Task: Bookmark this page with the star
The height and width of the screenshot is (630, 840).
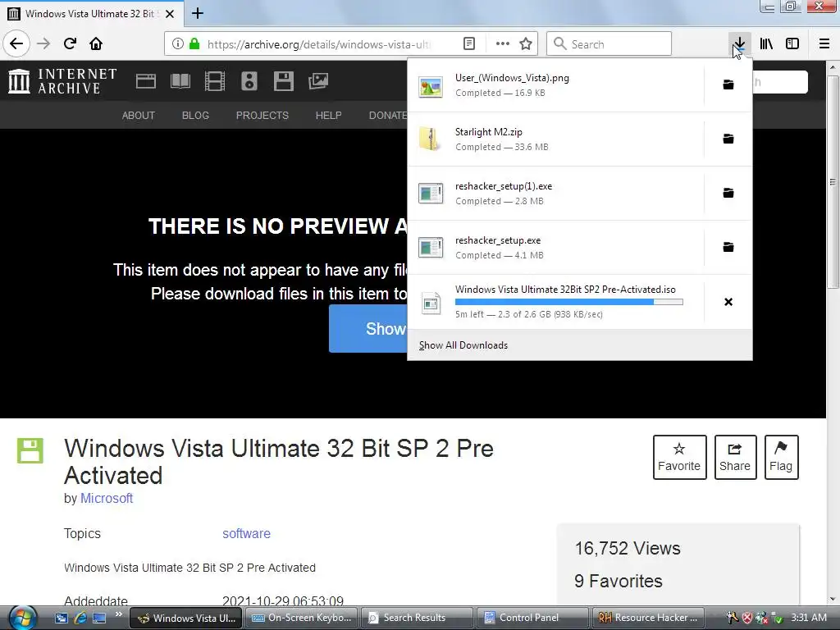Action: point(526,44)
